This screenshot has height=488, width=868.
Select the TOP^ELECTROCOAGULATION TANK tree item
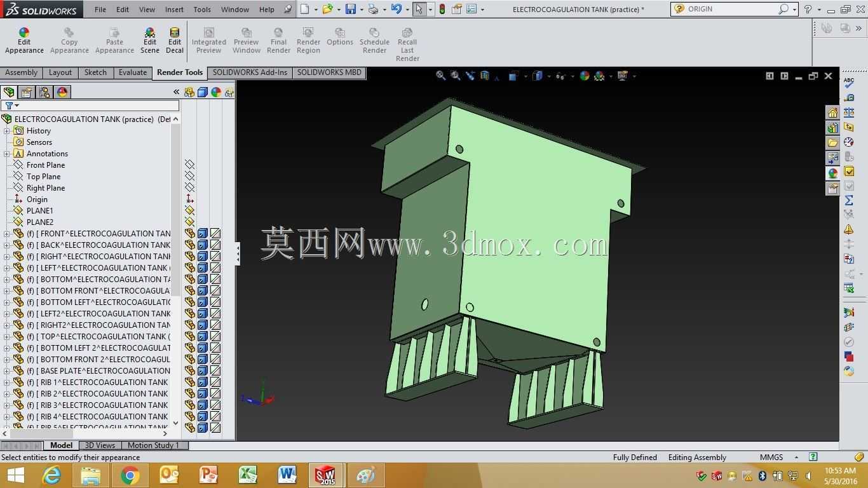100,337
